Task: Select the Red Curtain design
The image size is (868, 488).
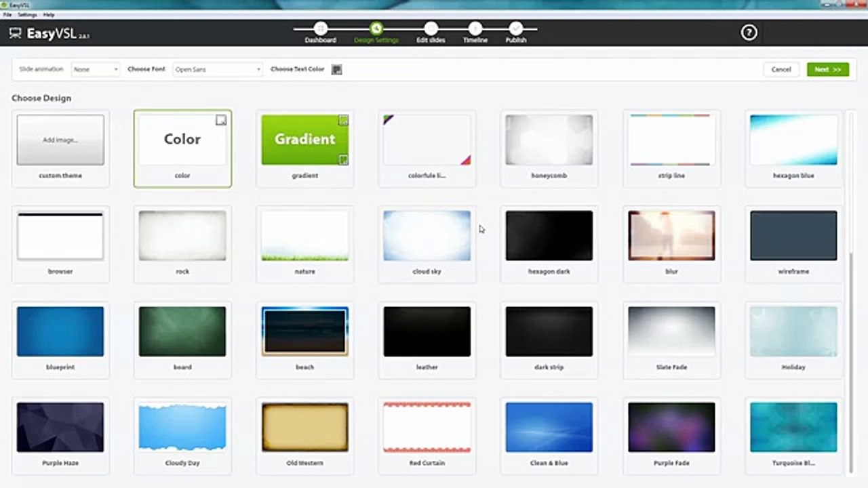Action: pyautogui.click(x=427, y=436)
